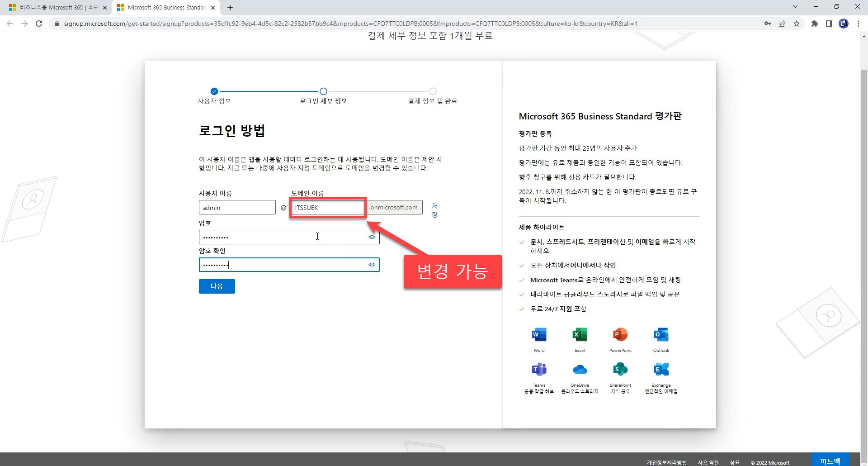Viewport: 868px width, 466px height.
Task: Switch to Microsoft 365 Business Standard tab
Action: [165, 8]
